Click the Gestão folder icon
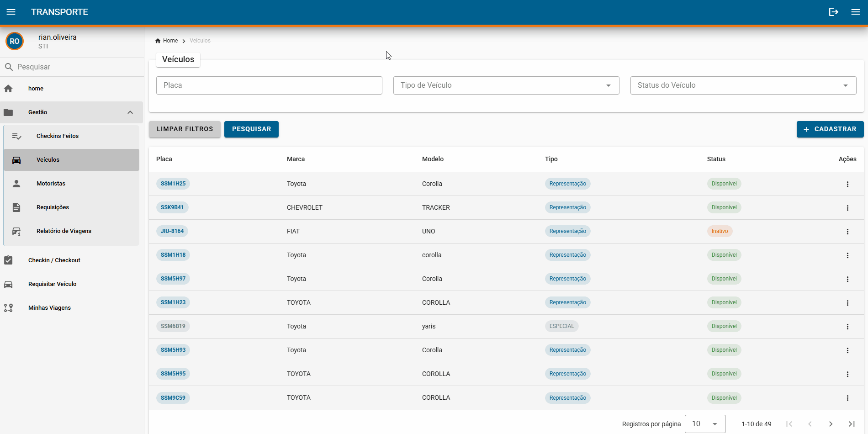This screenshot has height=434, width=868. click(8, 112)
